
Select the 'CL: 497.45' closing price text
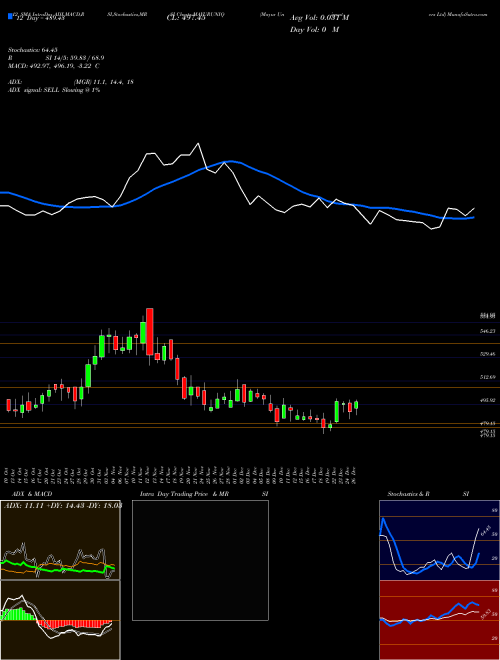coord(186,18)
